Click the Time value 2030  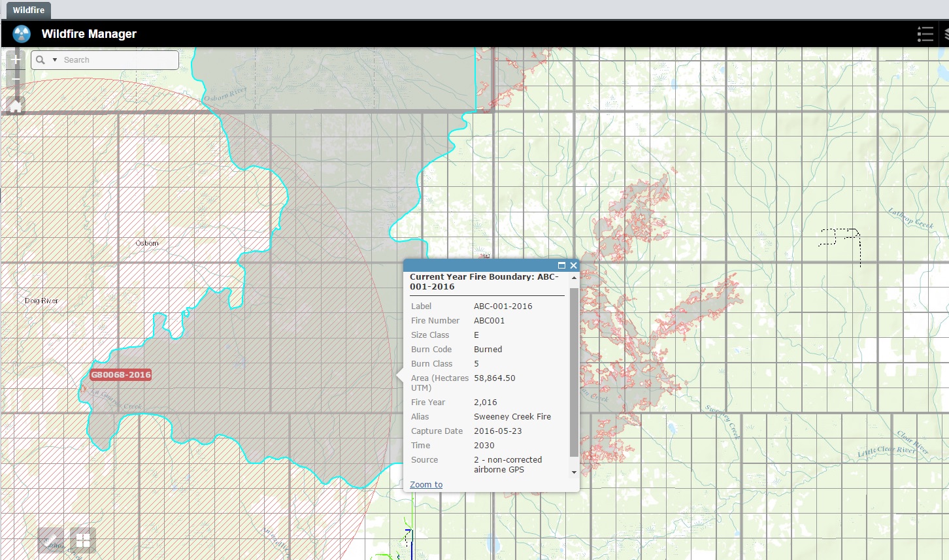pyautogui.click(x=484, y=445)
